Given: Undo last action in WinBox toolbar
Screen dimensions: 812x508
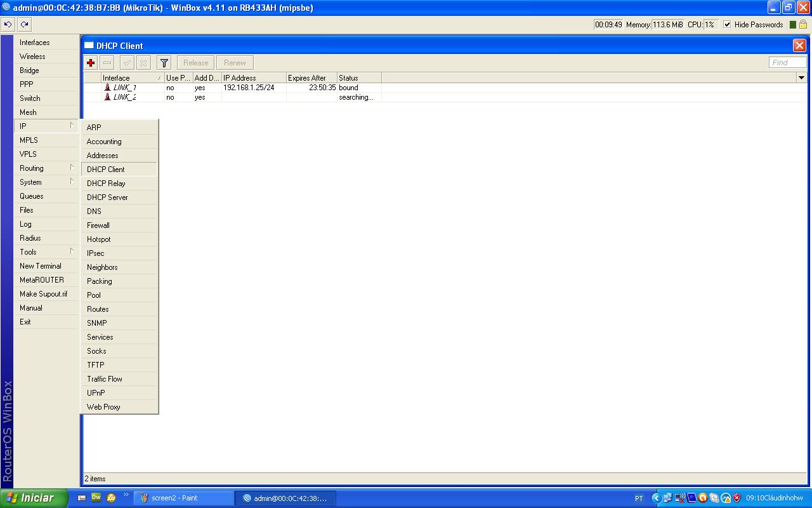Looking at the screenshot, I should tap(8, 24).
